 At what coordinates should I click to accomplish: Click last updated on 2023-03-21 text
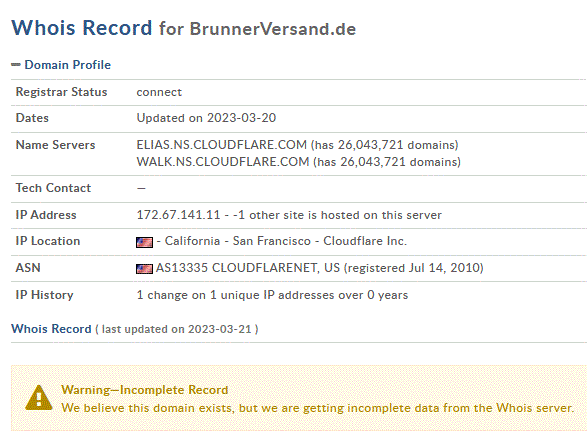click(177, 329)
